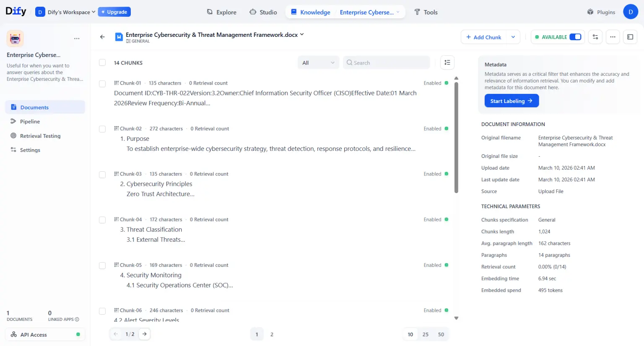The width and height of the screenshot is (644, 346).
Task: Click the Knowledge book icon
Action: click(294, 12)
